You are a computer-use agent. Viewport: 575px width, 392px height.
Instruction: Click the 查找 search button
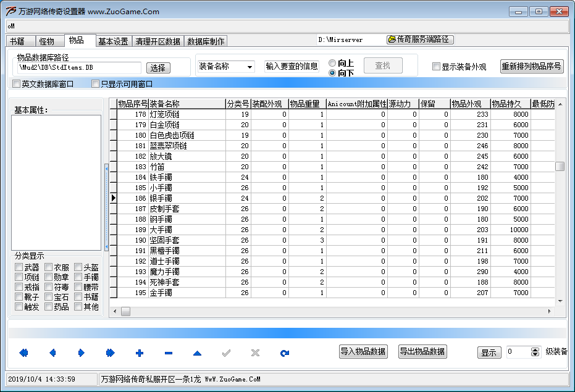click(383, 65)
